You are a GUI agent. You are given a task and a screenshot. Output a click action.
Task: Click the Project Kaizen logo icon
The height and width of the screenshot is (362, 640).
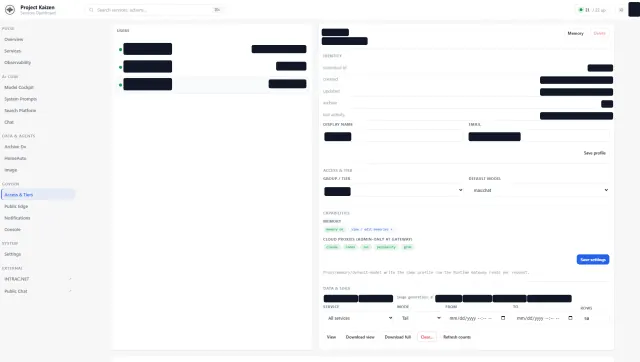point(10,10)
